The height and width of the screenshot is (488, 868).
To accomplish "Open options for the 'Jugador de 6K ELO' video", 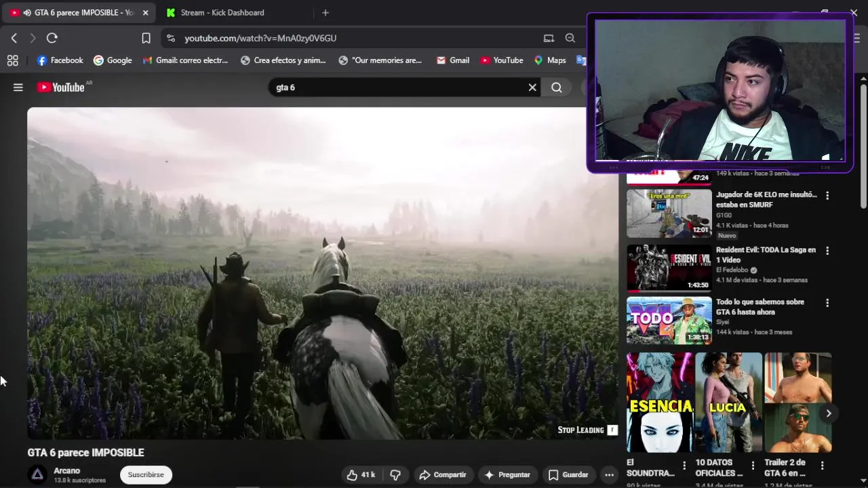I will 827,195.
